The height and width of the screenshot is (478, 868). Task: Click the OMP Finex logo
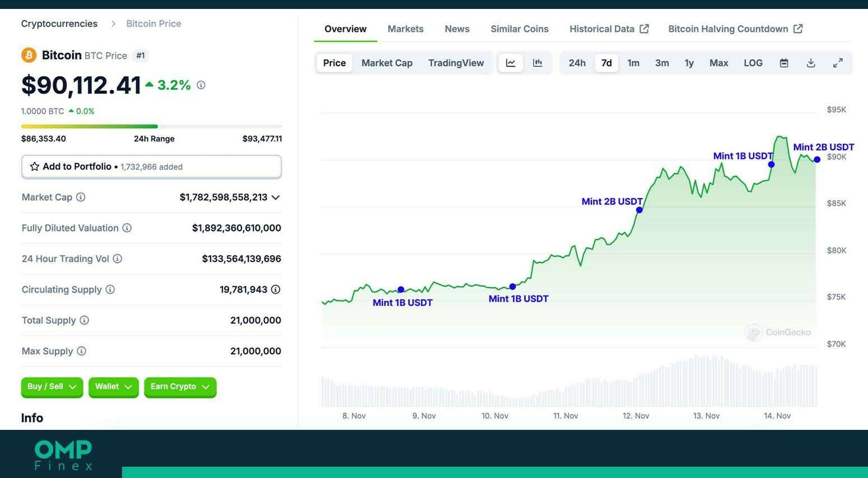coord(63,455)
